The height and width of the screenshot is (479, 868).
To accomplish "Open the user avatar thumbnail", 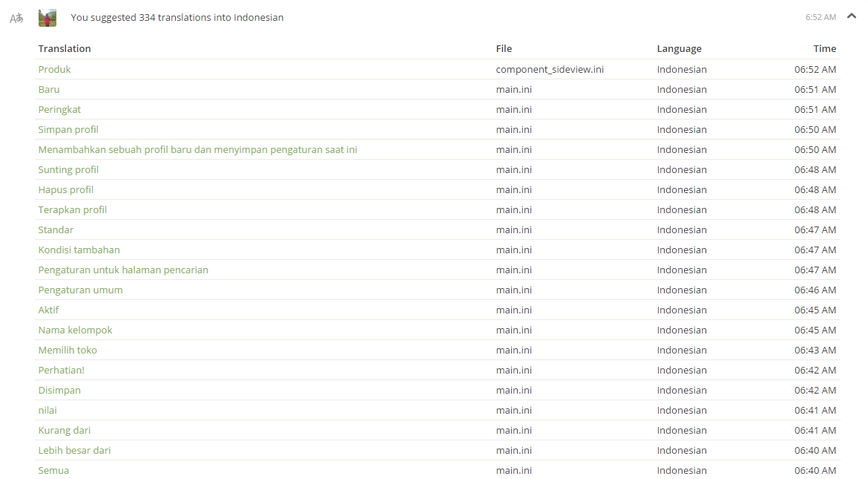I will [47, 18].
